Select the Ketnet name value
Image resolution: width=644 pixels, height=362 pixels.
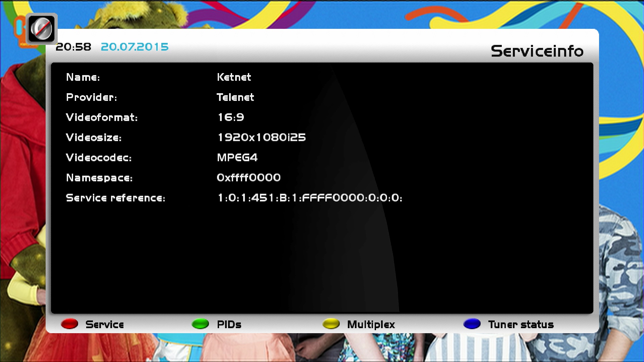pyautogui.click(x=234, y=77)
